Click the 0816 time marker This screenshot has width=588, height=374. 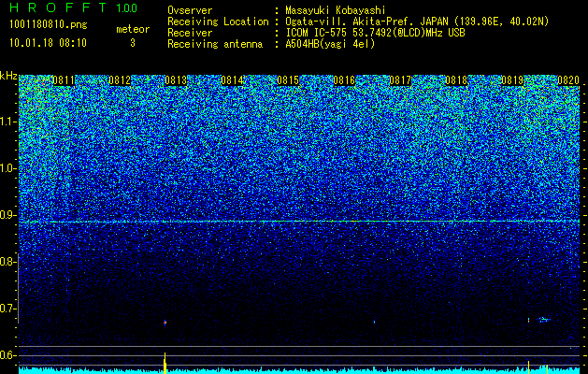[344, 80]
